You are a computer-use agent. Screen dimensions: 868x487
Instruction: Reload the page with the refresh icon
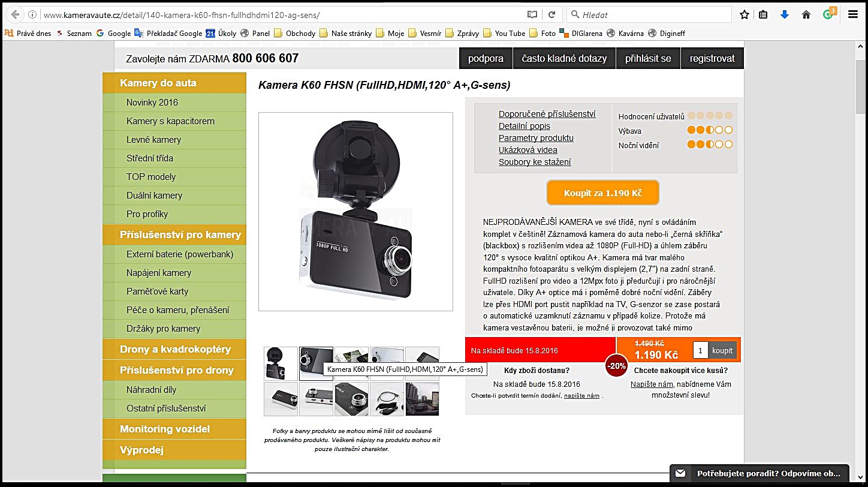click(x=551, y=14)
